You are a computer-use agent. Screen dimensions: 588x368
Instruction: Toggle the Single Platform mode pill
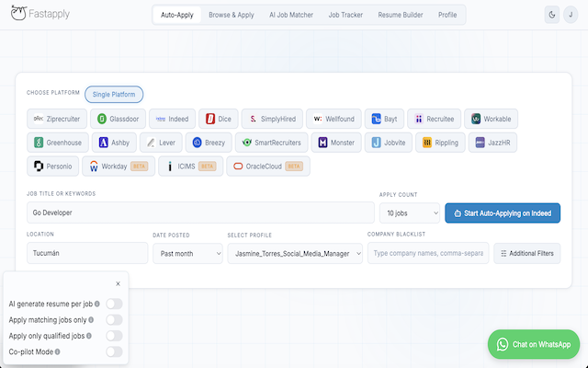114,94
